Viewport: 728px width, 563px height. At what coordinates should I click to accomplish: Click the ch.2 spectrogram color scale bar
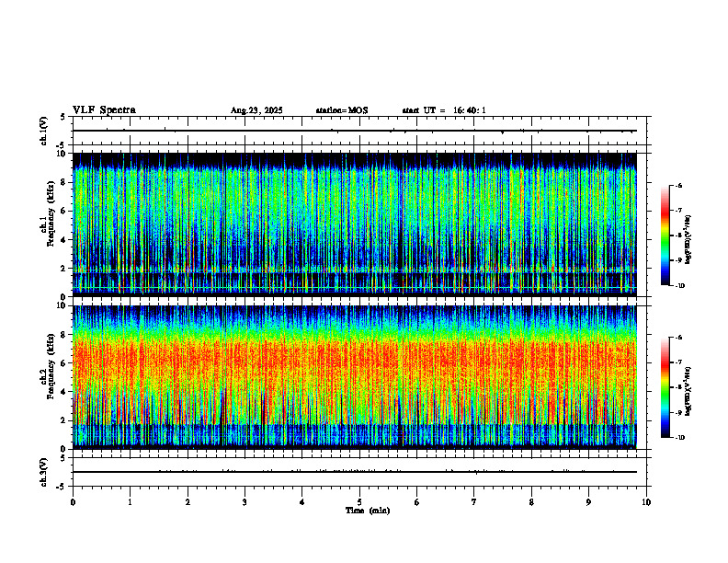pos(665,387)
